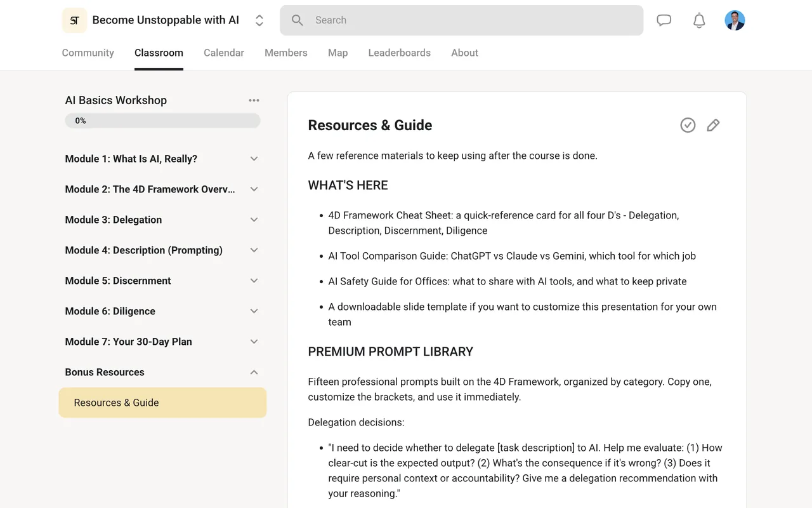Expand Module 6: Diligence
812x508 pixels.
tap(162, 311)
